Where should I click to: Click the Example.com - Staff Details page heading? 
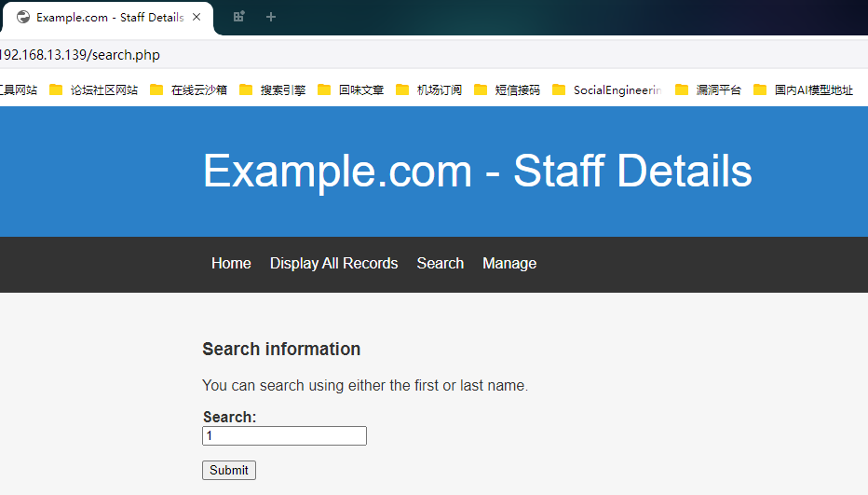pyautogui.click(x=477, y=171)
